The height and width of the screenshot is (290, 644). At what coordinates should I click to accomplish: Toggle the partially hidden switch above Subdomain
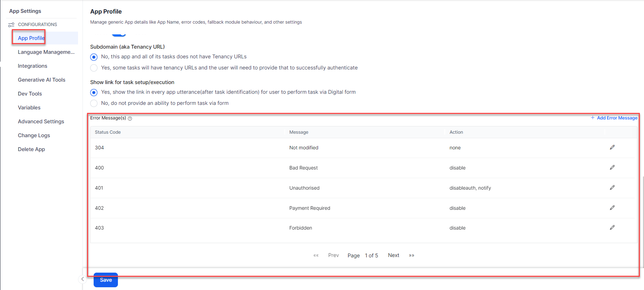point(119,34)
